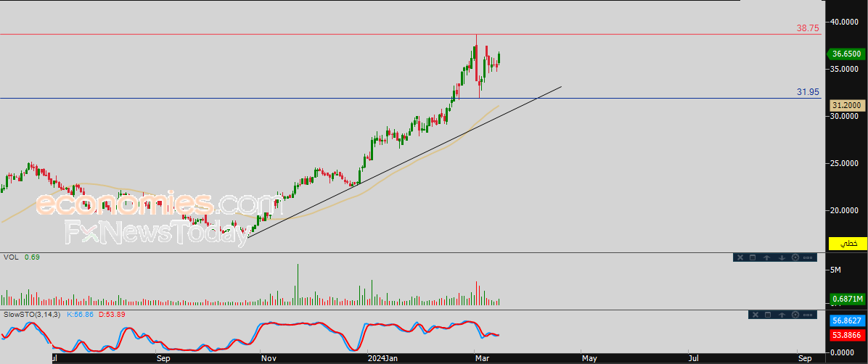
Task: Move the SlowSTO panel up
Action: coord(782,315)
